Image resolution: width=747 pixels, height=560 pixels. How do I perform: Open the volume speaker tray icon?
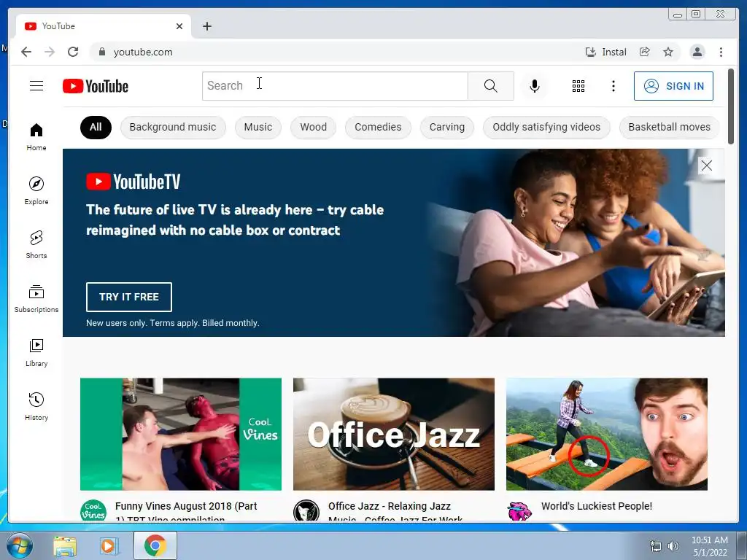click(673, 546)
